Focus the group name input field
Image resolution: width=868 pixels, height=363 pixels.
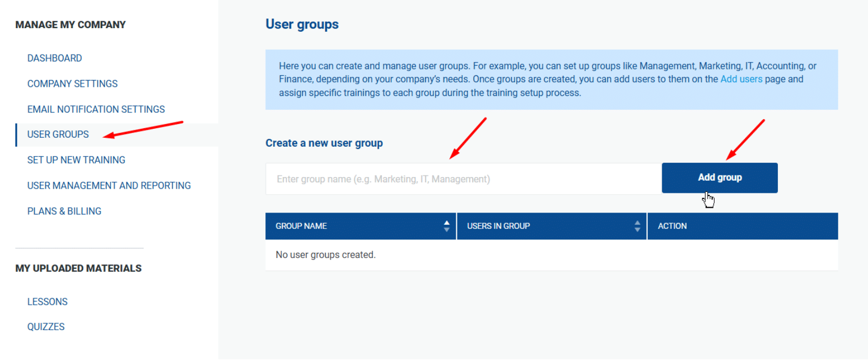pos(464,179)
